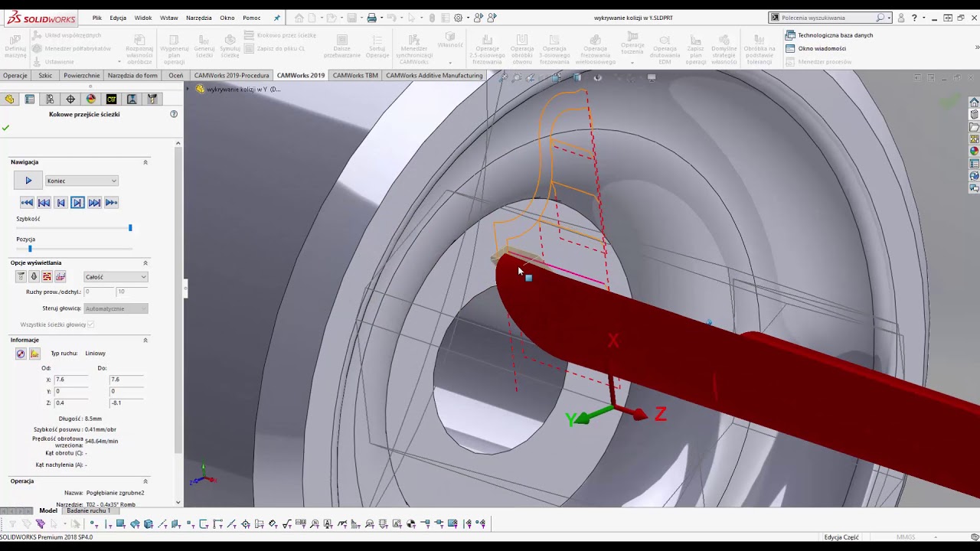
Task: Click the second icon under Informacje
Action: [x=34, y=354]
